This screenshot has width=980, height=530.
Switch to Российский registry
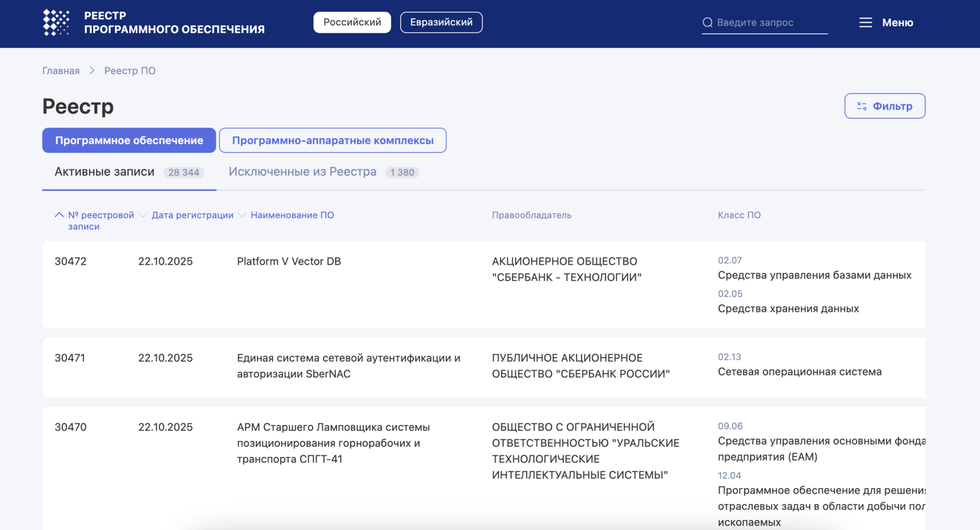point(352,22)
